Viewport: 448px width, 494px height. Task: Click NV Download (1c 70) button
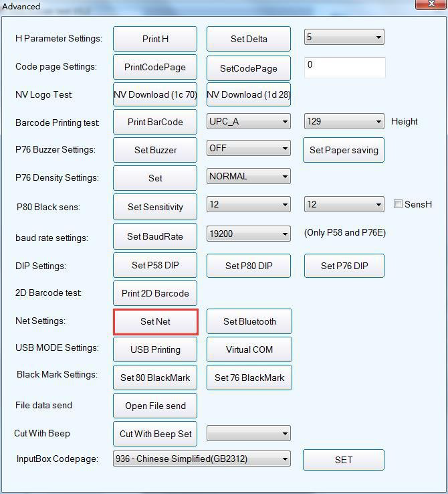[155, 94]
